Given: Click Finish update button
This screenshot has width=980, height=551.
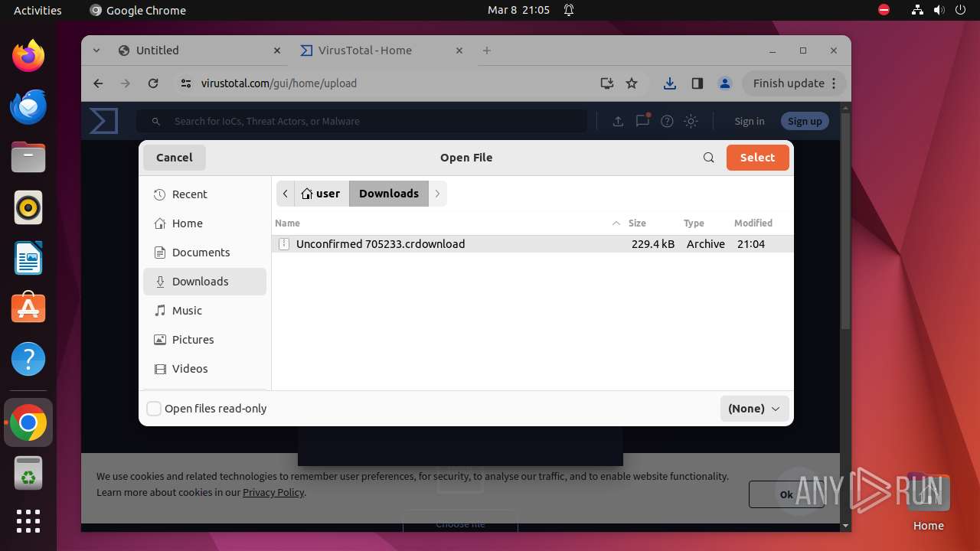Looking at the screenshot, I should (795, 83).
